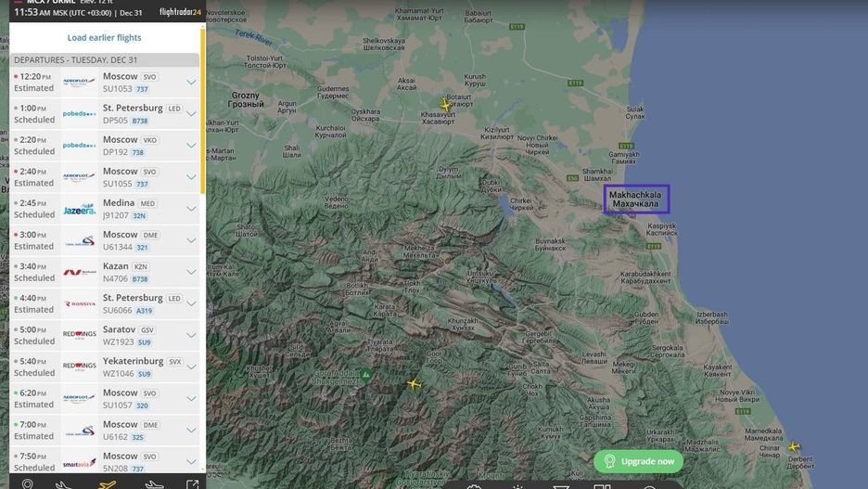Viewport: 868px width, 489px height.
Task: Open the on-ground aircraft icon tab
Action: coord(154,484)
